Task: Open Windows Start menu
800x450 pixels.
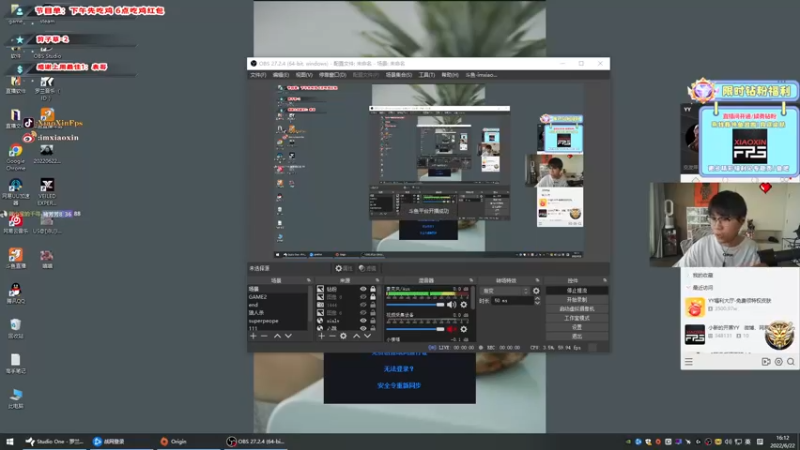Action: coord(10,442)
